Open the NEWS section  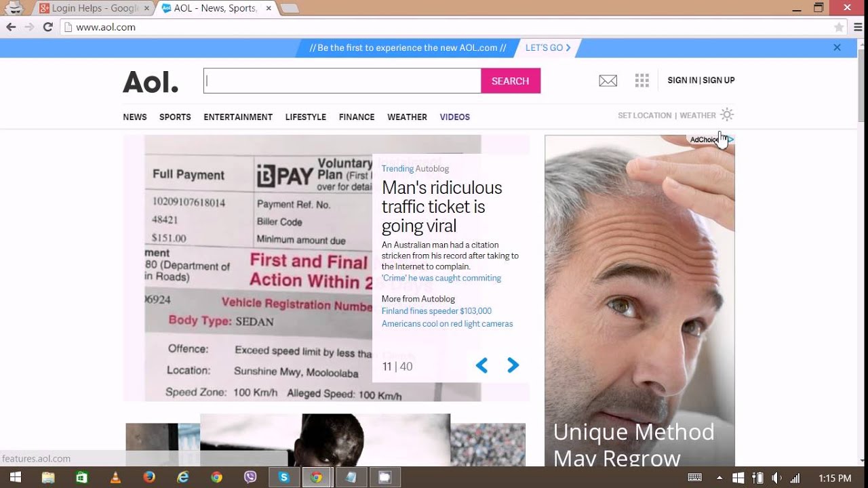click(135, 117)
